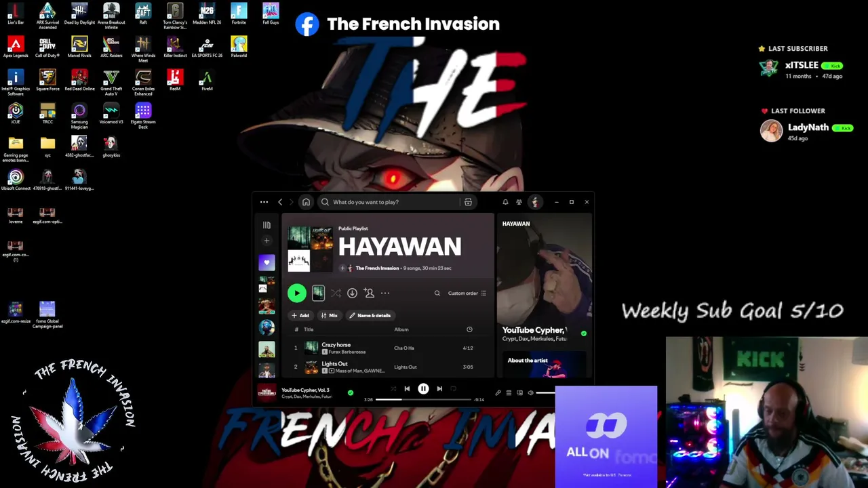The width and height of the screenshot is (868, 488).
Task: Click the Mix button
Action: click(x=329, y=315)
